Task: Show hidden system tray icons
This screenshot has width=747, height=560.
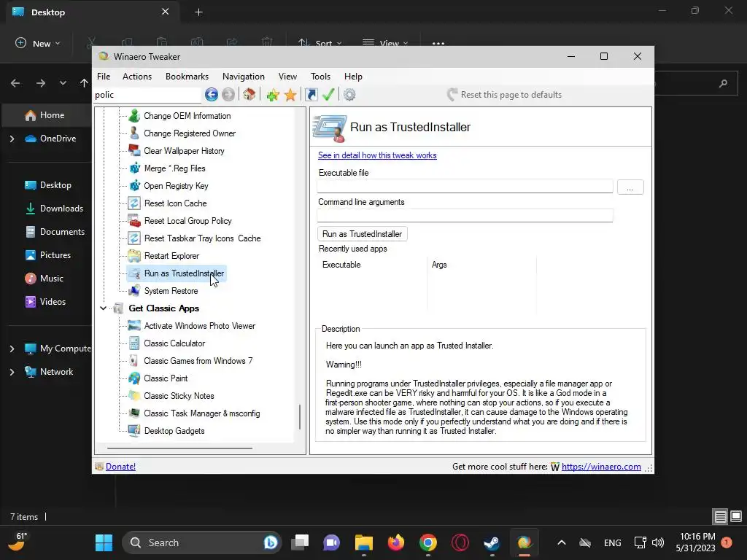Action: pyautogui.click(x=562, y=542)
